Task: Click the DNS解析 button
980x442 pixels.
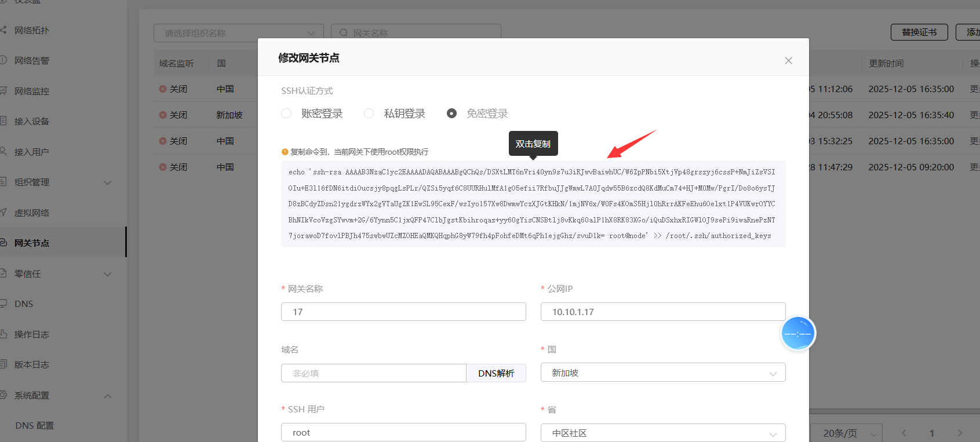Action: point(496,373)
